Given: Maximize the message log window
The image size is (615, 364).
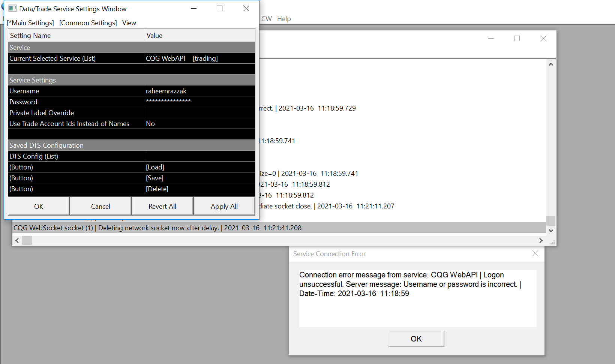Looking at the screenshot, I should 517,38.
